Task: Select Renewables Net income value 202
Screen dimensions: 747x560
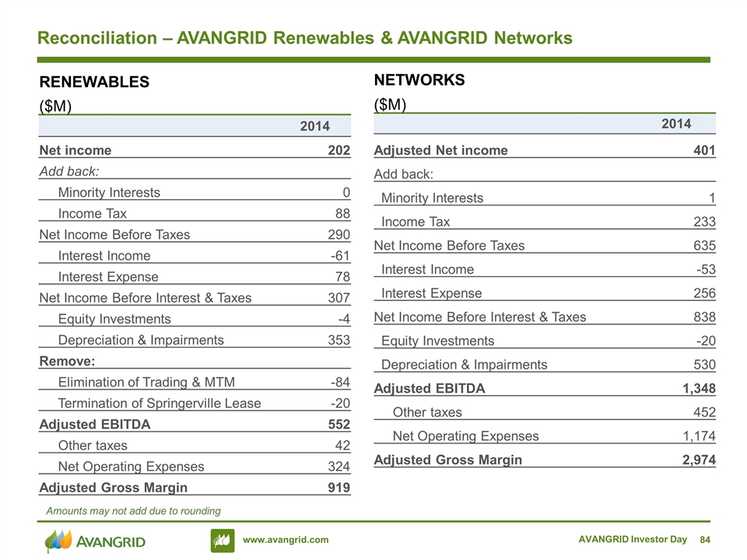Action: (339, 150)
